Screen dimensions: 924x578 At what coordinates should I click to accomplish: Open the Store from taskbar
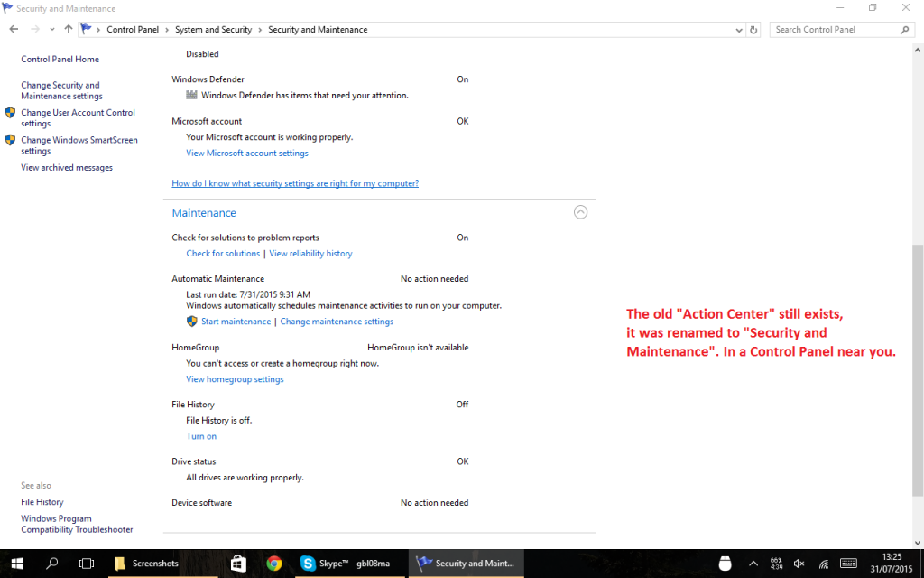238,564
